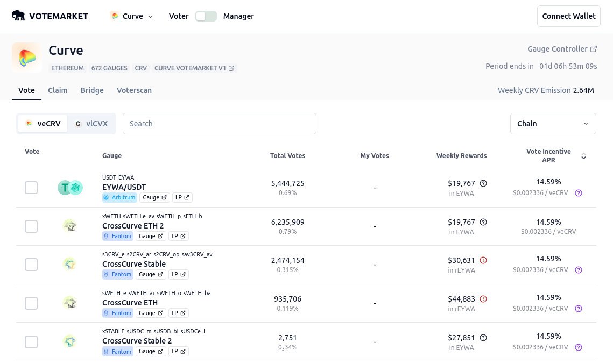Open the LP link for CrossCurve ETH 2
613x364 pixels.
pos(178,236)
